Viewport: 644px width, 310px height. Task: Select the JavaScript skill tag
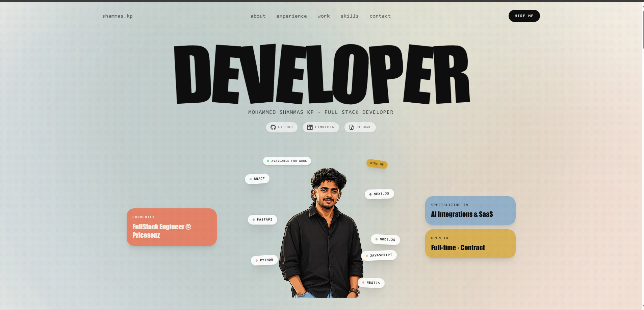(379, 255)
